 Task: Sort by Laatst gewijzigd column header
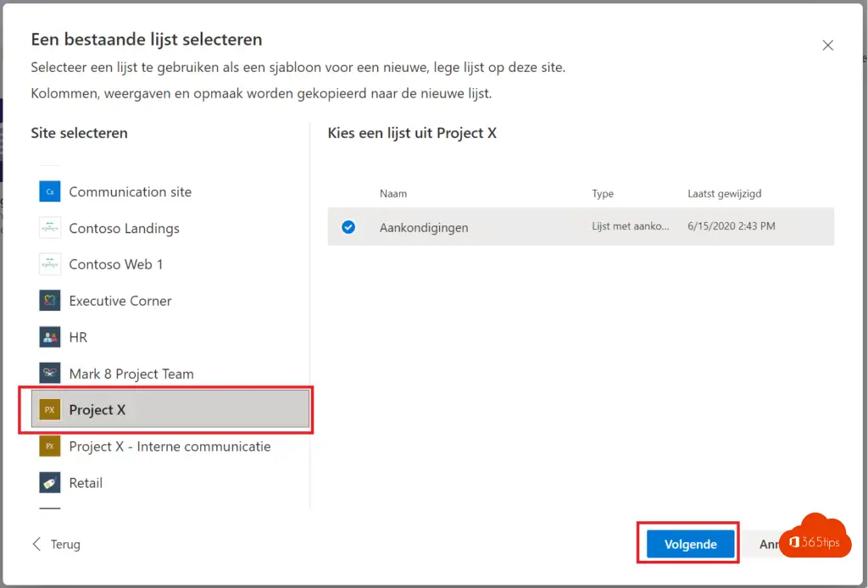tap(724, 193)
